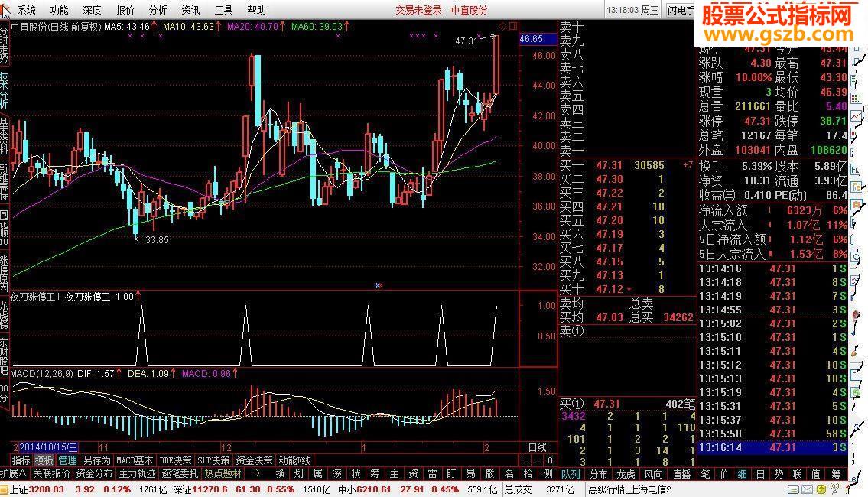Viewport: 868px width, 497px height.
Task: Click the 侧 sidebar toggle item
Action: point(548,474)
